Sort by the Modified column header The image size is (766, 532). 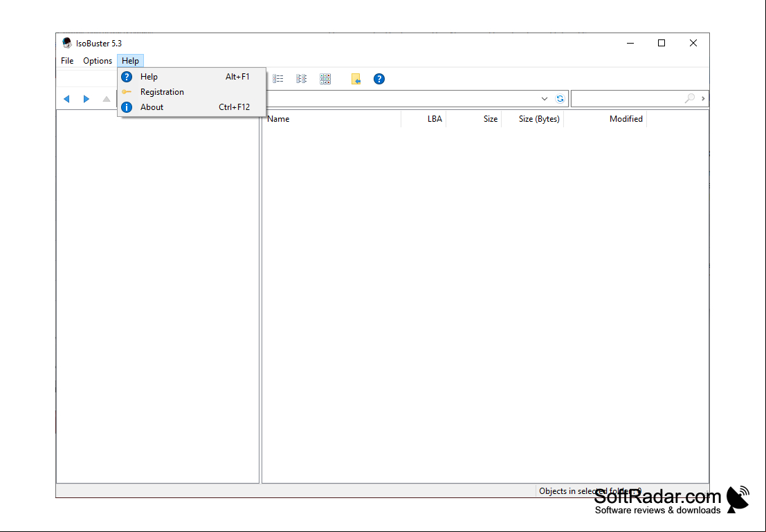coord(605,119)
